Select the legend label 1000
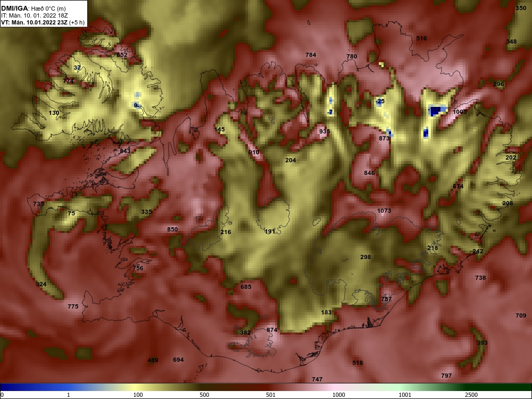Image resolution: width=532 pixels, height=399 pixels. click(x=339, y=395)
